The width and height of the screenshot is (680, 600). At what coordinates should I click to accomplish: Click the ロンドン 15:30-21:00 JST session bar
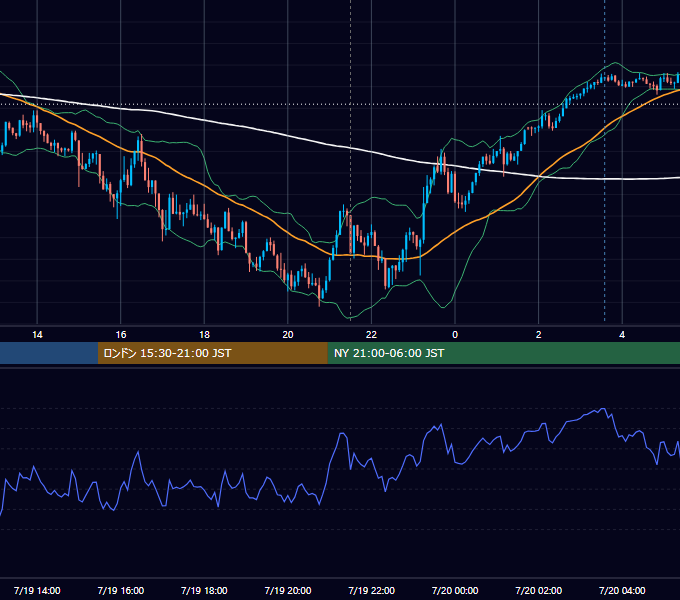[212, 353]
